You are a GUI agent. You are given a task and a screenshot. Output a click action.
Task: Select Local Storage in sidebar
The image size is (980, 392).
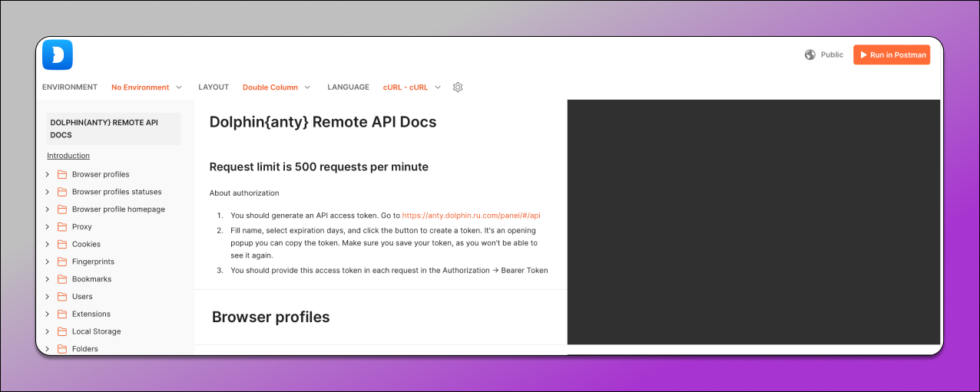click(x=96, y=331)
